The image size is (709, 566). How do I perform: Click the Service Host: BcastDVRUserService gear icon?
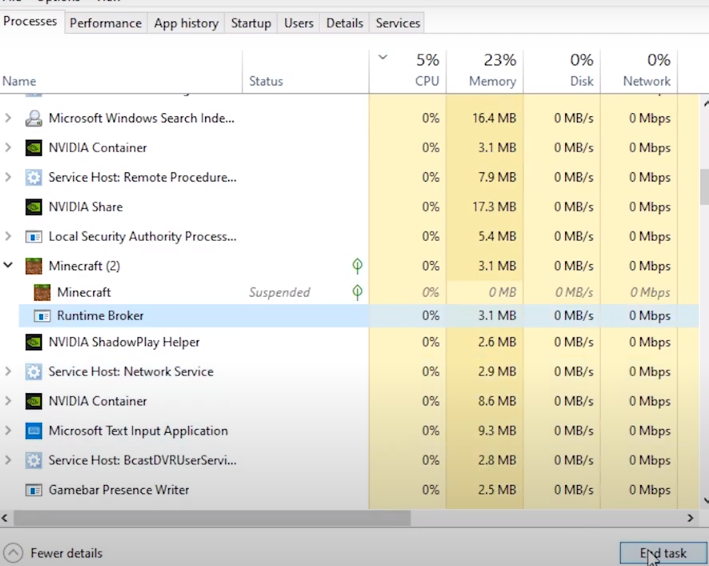[33, 460]
